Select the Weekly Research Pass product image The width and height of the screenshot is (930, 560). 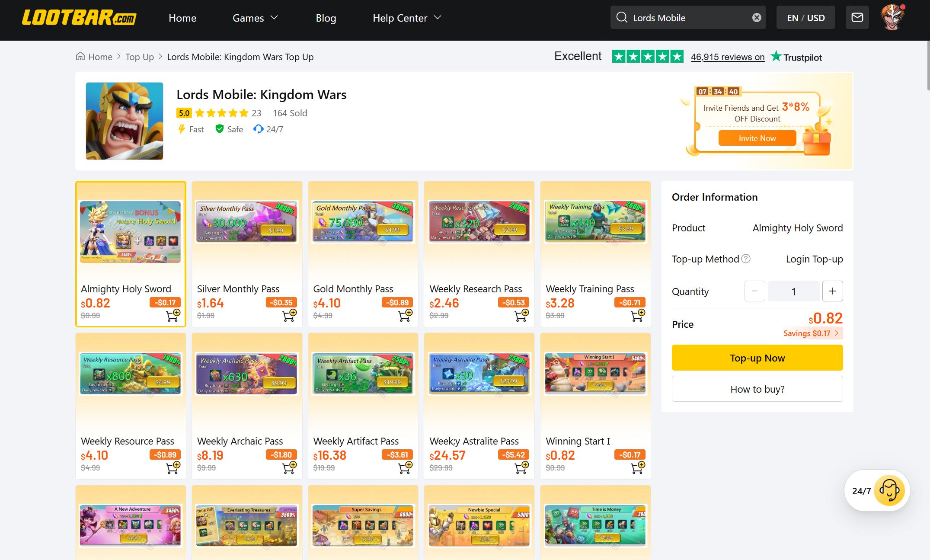click(x=479, y=221)
